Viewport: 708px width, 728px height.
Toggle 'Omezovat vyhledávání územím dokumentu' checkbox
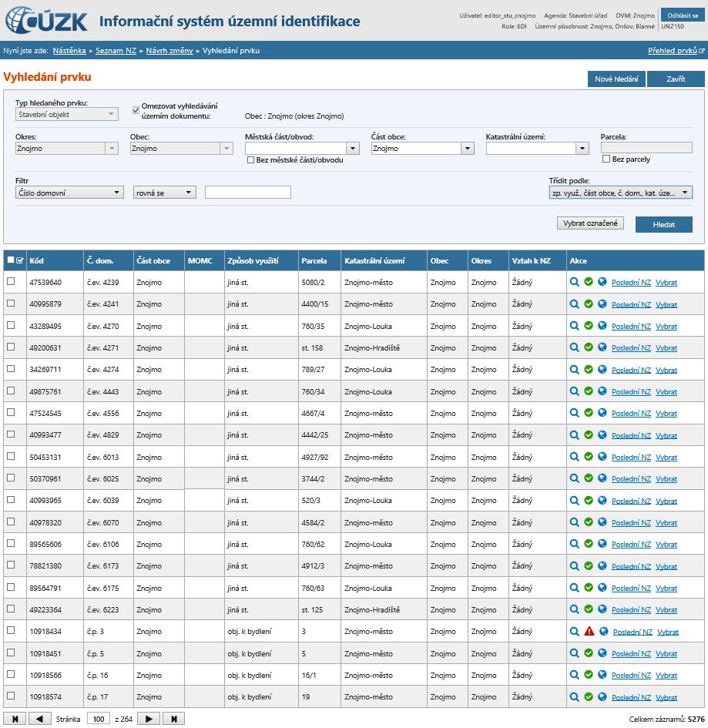click(x=136, y=110)
